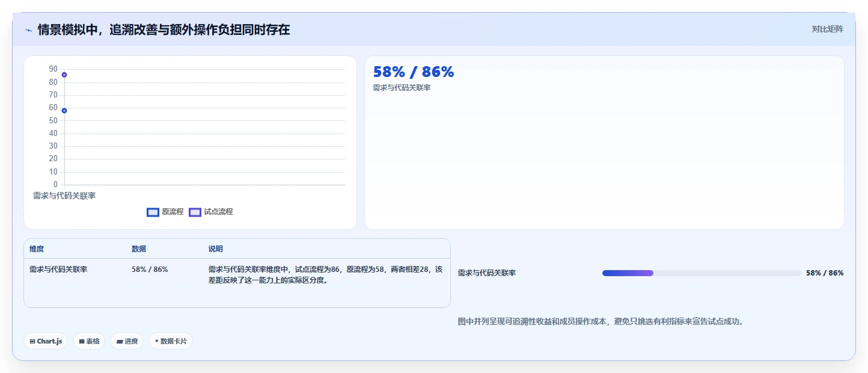Viewport: 868px width, 373px height.
Task: Click the 表格 chip icon
Action: click(x=82, y=341)
